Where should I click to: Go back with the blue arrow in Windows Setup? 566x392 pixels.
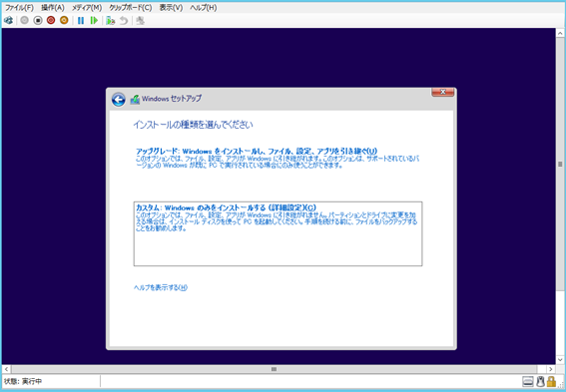[119, 100]
